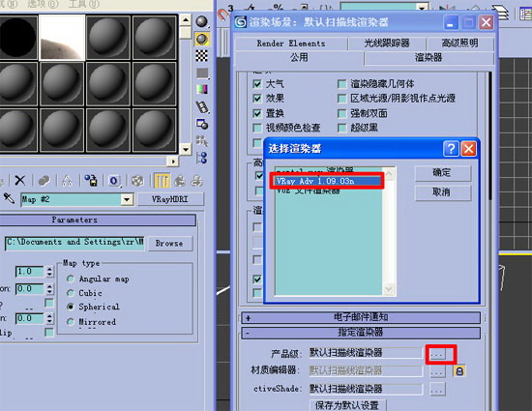Pick material with the eyedropper icon
This screenshot has height=411, width=532.
9,198
